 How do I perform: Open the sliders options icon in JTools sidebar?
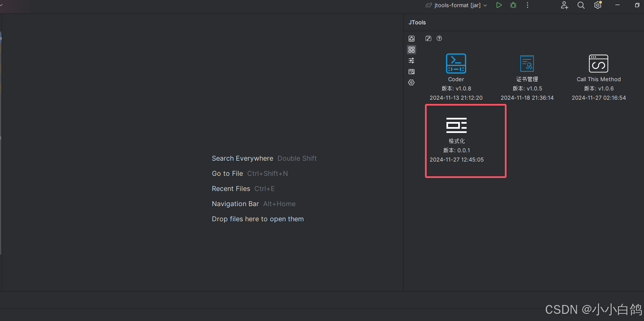pyautogui.click(x=412, y=61)
